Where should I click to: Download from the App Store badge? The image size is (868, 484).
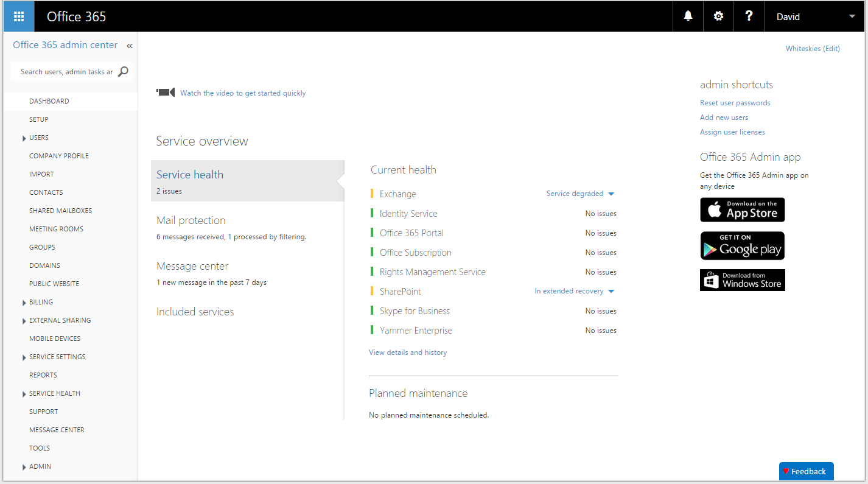click(x=742, y=209)
